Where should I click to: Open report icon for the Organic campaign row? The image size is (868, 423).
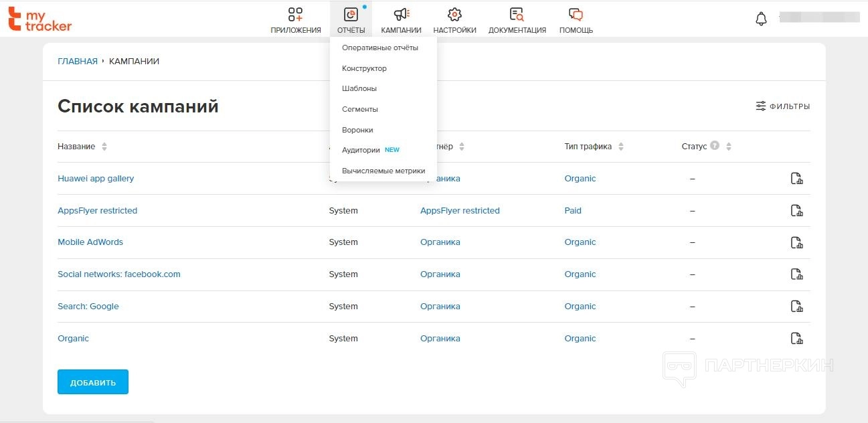796,338
